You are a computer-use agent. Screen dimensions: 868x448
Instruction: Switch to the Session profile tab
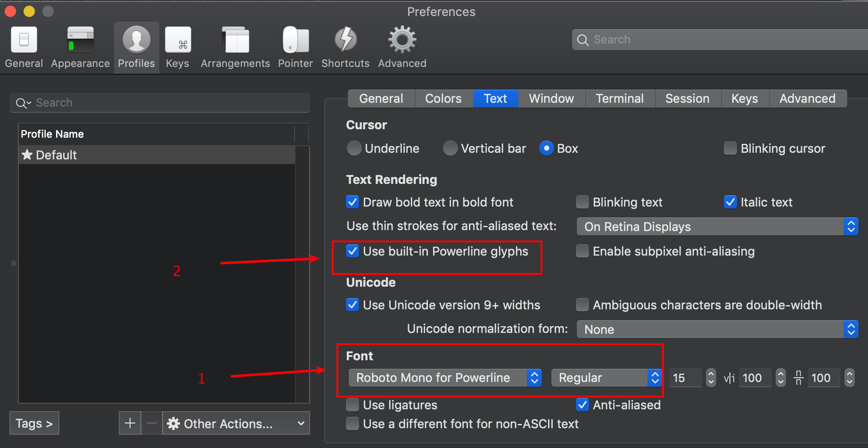coord(688,99)
